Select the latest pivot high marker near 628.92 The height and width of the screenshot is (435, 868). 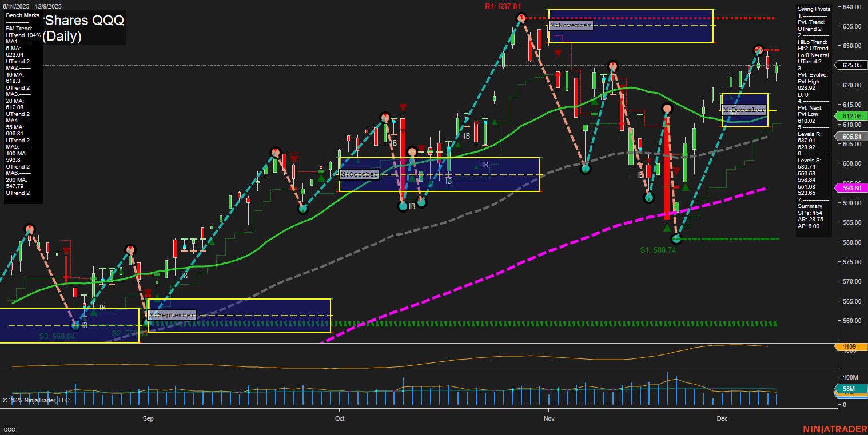[758, 50]
